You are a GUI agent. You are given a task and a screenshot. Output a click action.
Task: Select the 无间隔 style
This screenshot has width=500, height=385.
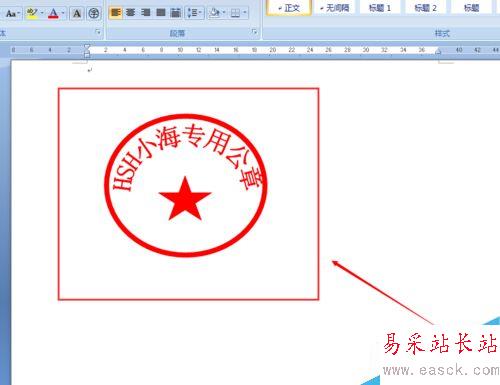[334, 7]
